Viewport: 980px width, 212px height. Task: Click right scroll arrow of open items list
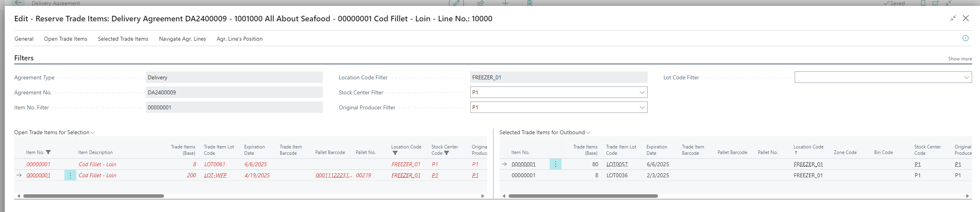[482, 196]
